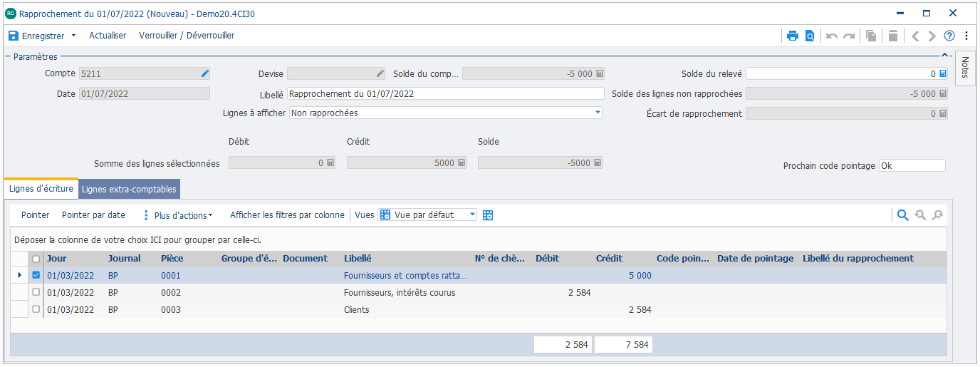Click the Print icon in the toolbar
980x367 pixels.
793,36
